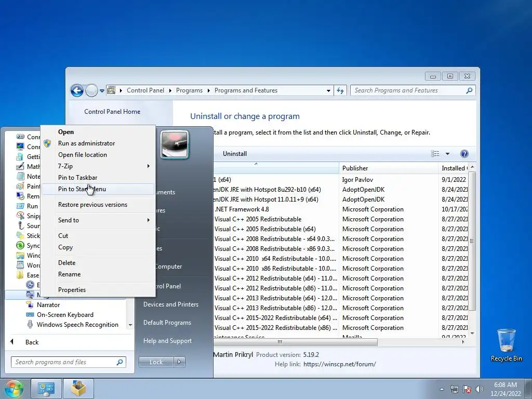Show hidden tray icons arrow
This screenshot has width=532, height=399.
pos(442,389)
